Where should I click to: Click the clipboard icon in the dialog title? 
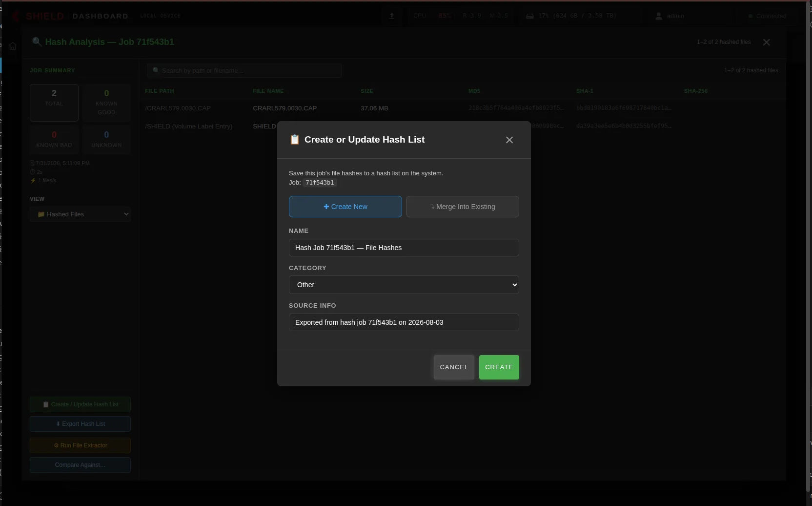294,140
